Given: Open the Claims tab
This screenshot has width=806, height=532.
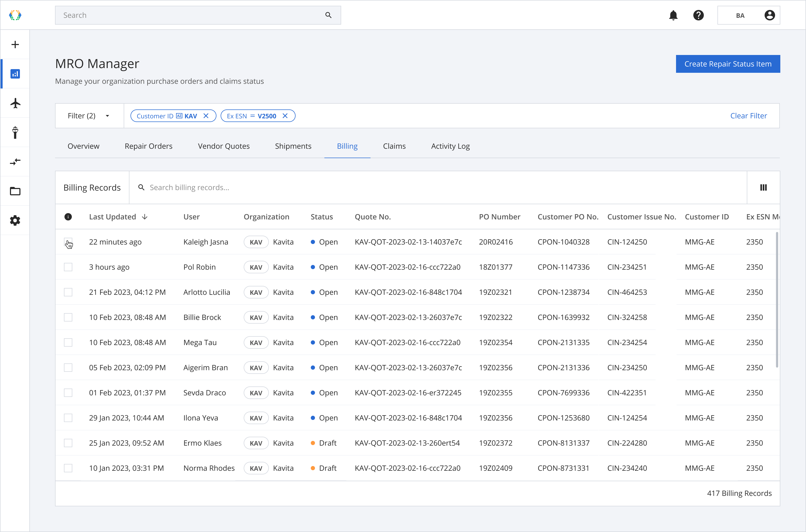Looking at the screenshot, I should tap(394, 146).
